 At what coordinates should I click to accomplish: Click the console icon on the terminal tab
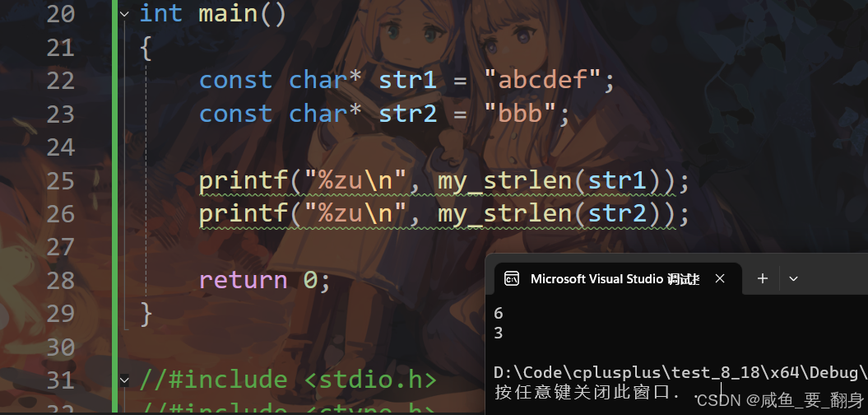coord(512,278)
